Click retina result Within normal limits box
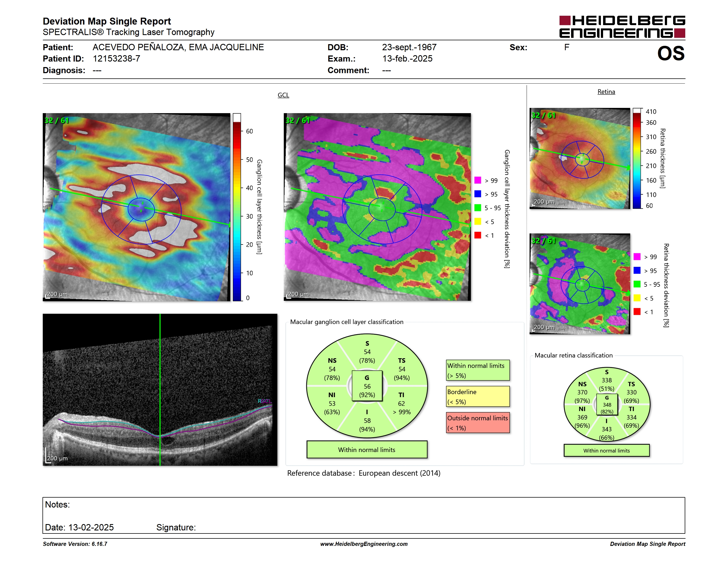 tap(606, 450)
